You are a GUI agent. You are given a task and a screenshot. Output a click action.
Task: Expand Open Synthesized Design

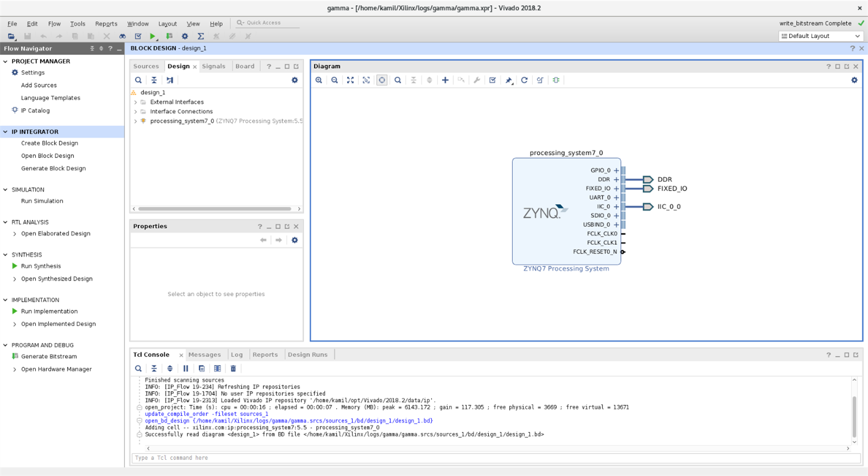pos(15,279)
